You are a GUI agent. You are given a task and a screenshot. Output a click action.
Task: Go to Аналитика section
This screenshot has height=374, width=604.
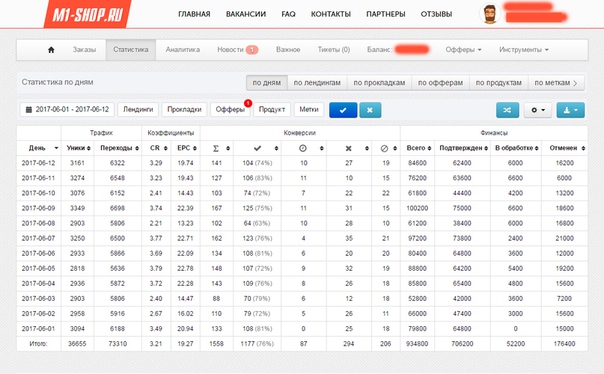coord(183,50)
